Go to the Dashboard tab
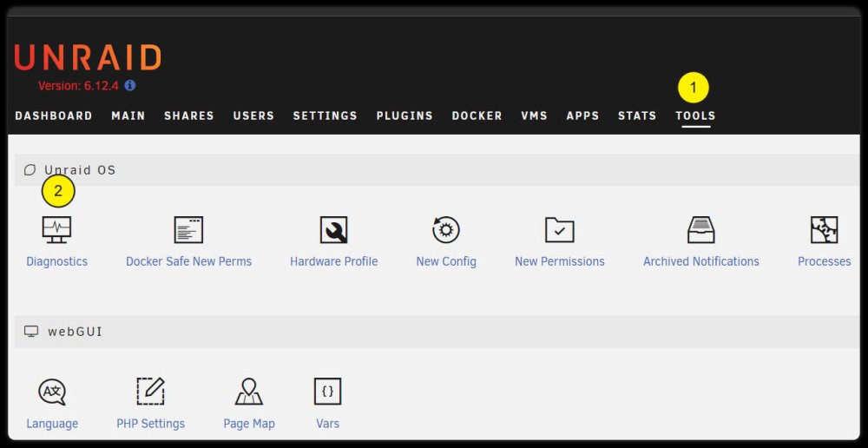The width and height of the screenshot is (868, 448). coord(54,115)
